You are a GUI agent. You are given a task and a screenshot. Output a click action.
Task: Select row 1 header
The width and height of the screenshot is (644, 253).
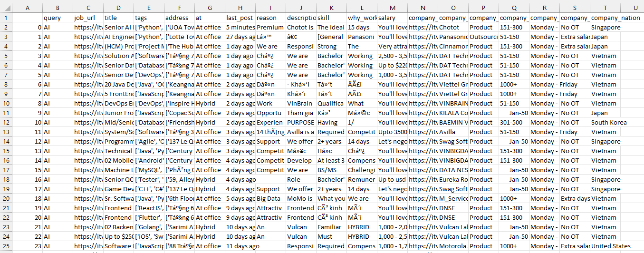(x=6, y=18)
